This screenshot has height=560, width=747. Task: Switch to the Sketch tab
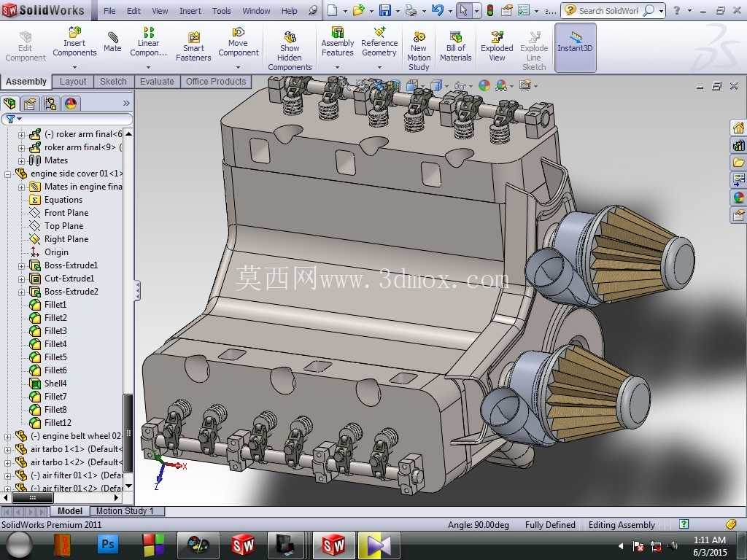coord(113,82)
